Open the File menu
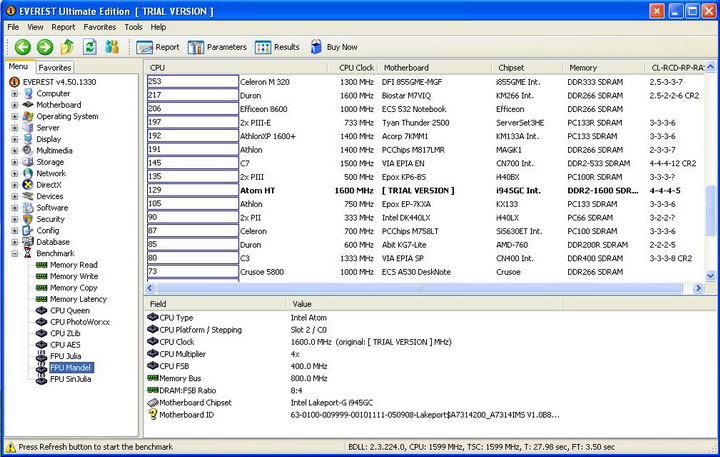This screenshot has height=457, width=720. coord(13,27)
